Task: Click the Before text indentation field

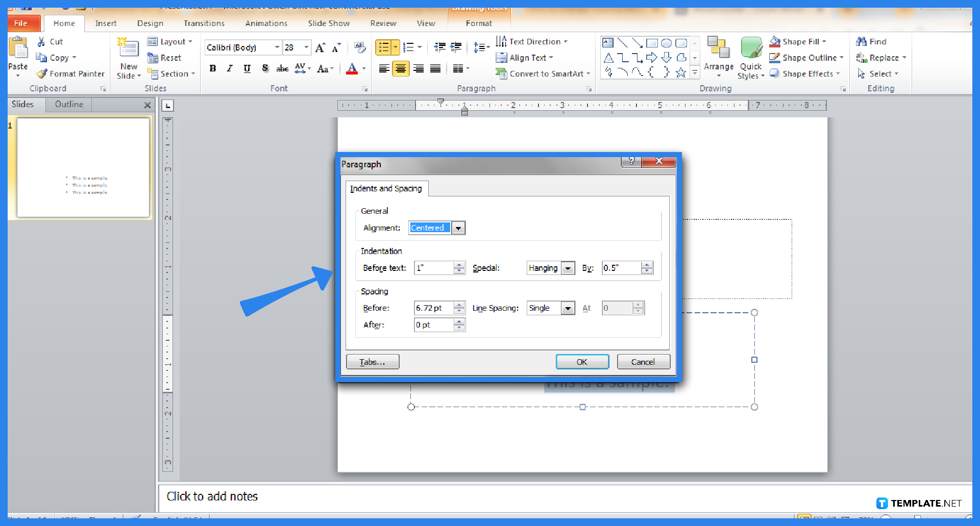Action: point(434,268)
